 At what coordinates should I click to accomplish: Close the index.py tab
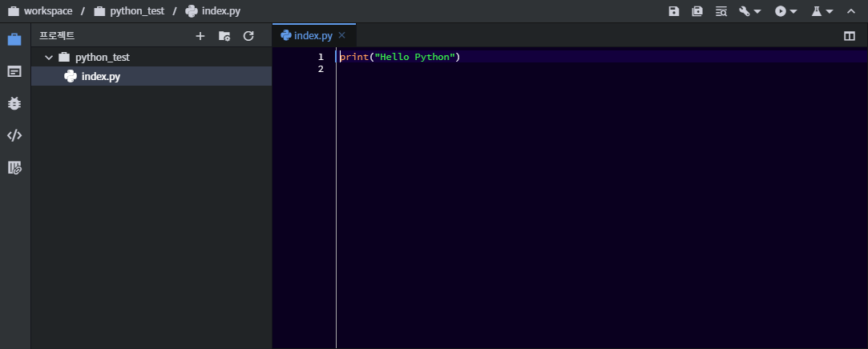click(x=342, y=35)
